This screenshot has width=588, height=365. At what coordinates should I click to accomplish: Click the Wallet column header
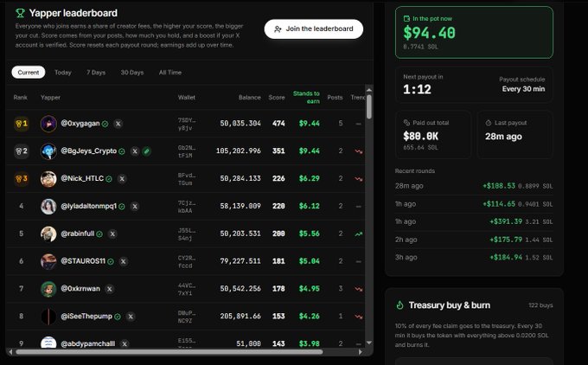[x=187, y=98]
